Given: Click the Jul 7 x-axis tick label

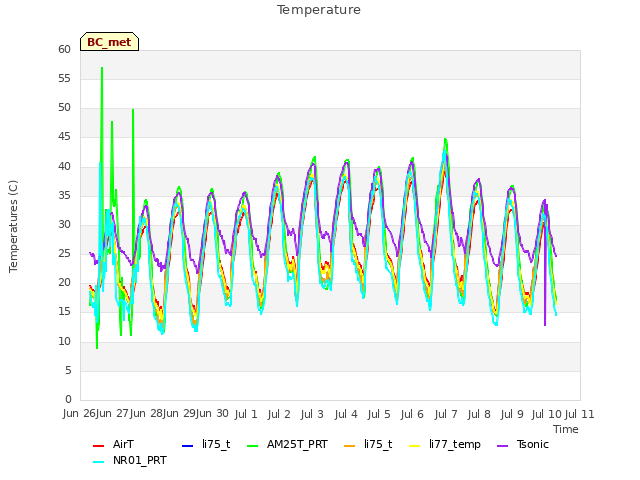Looking at the screenshot, I should (446, 414).
